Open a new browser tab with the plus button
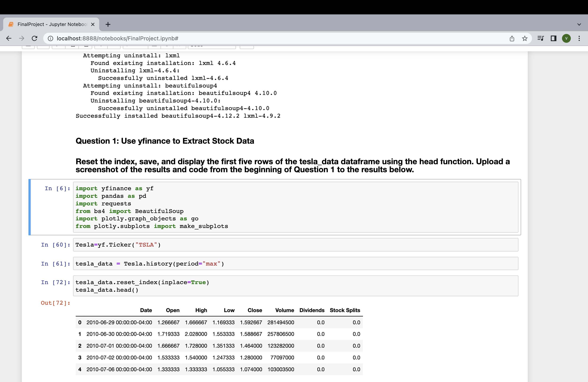Screen dimensions: 588x382 [x=108, y=24]
